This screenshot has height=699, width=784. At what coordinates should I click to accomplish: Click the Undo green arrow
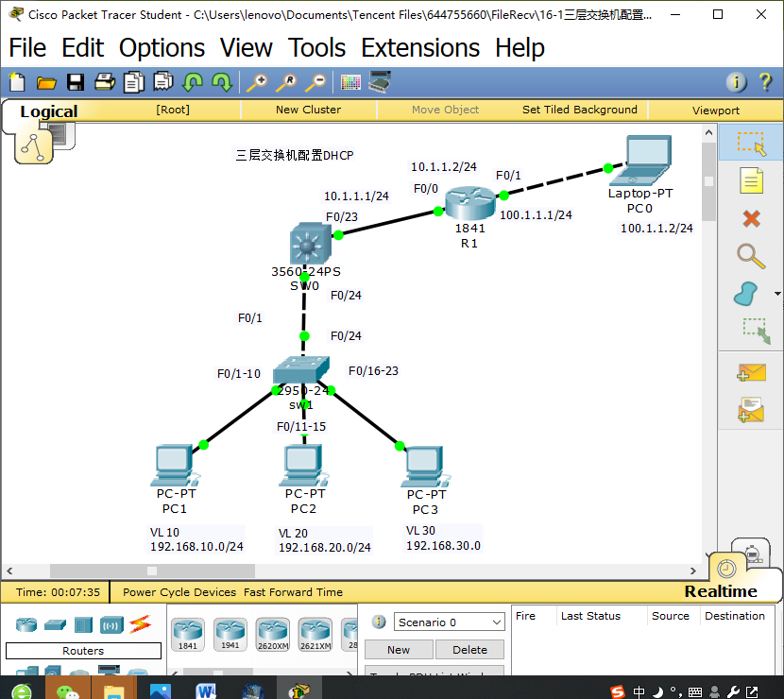[193, 82]
